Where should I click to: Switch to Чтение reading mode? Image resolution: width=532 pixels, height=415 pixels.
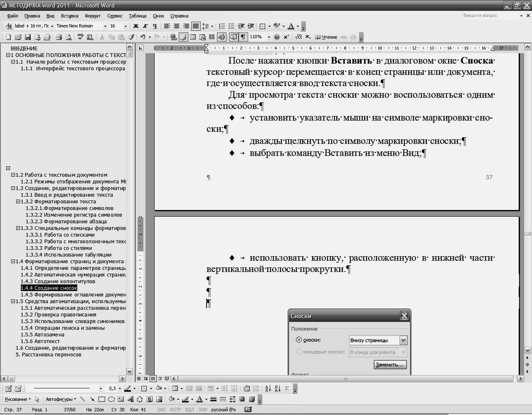tap(326, 37)
